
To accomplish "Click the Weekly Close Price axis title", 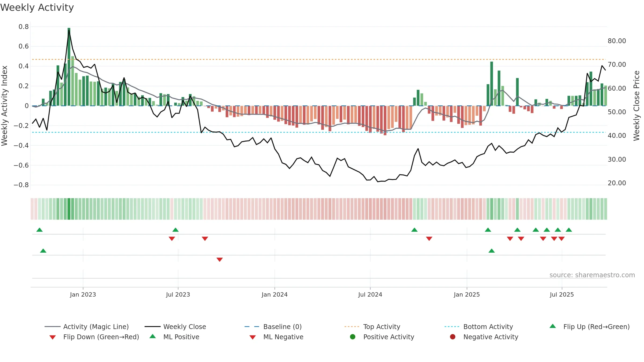I will (x=636, y=106).
